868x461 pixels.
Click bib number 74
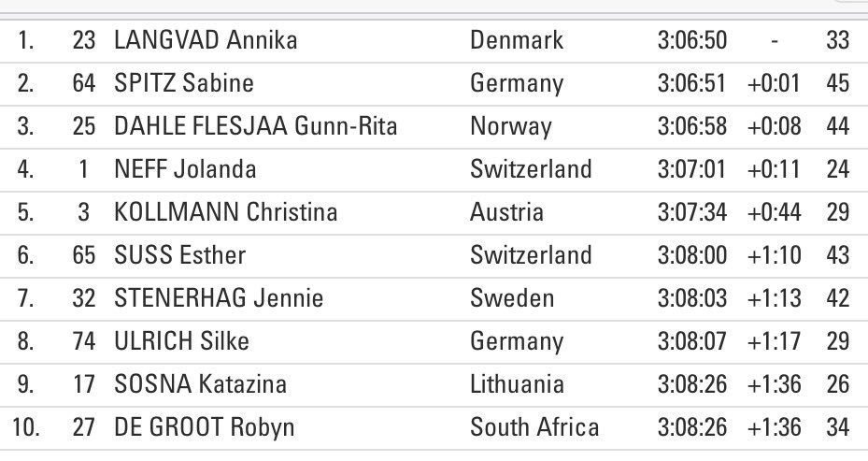coord(84,341)
